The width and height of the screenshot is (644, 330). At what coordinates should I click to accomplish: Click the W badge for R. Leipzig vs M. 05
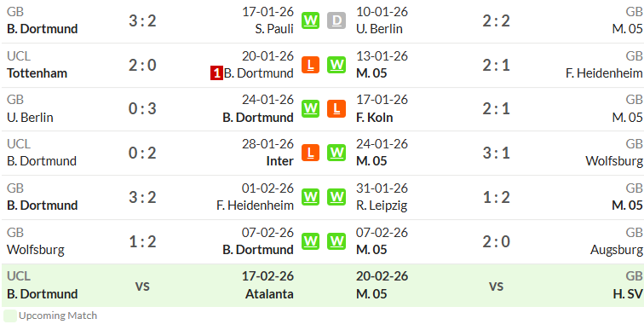[x=336, y=197]
